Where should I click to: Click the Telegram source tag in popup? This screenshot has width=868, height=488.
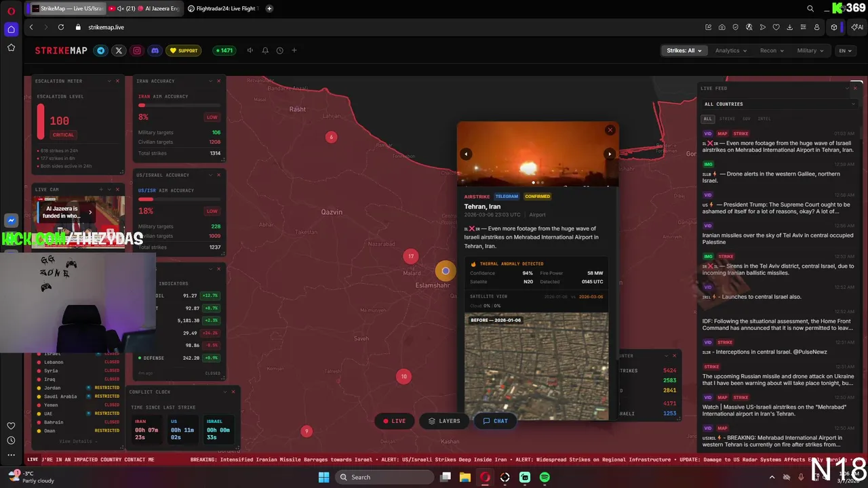(x=507, y=197)
